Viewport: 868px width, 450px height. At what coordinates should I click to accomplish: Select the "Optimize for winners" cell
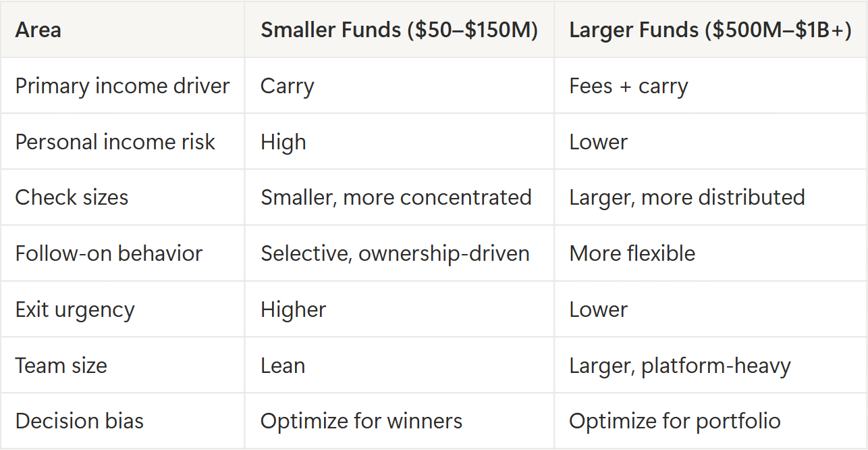[x=361, y=421]
